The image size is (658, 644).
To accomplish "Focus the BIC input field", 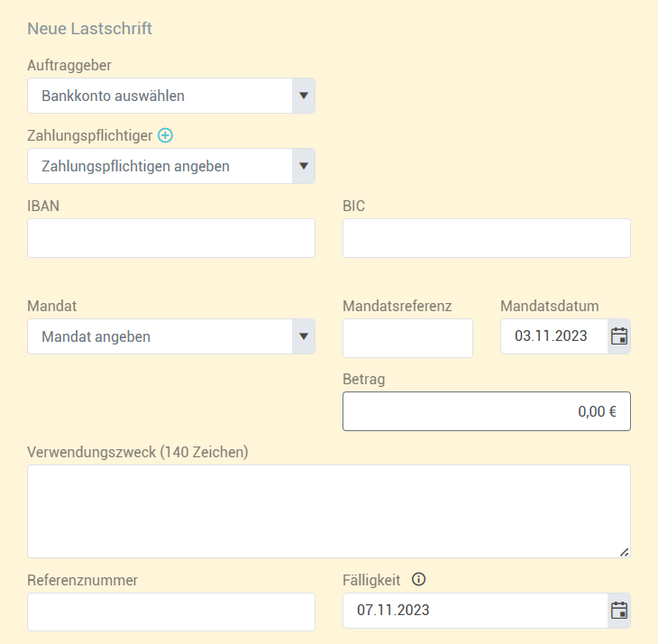I will [487, 238].
